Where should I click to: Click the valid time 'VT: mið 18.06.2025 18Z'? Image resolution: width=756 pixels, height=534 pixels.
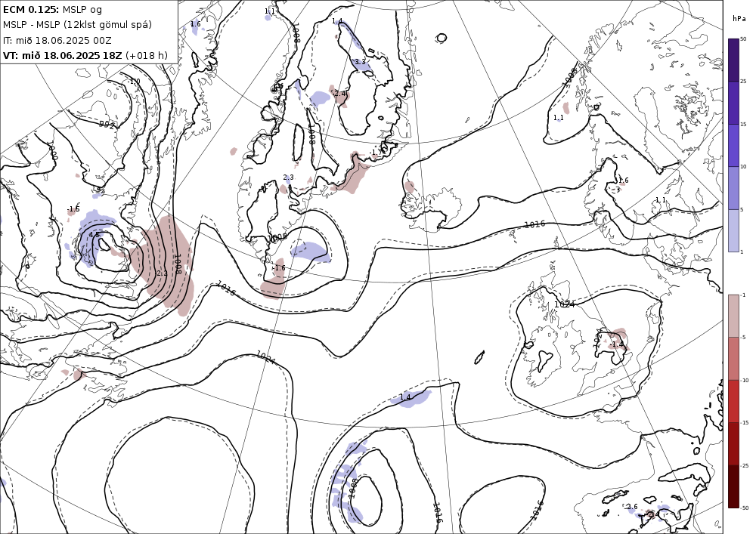pyautogui.click(x=62, y=55)
